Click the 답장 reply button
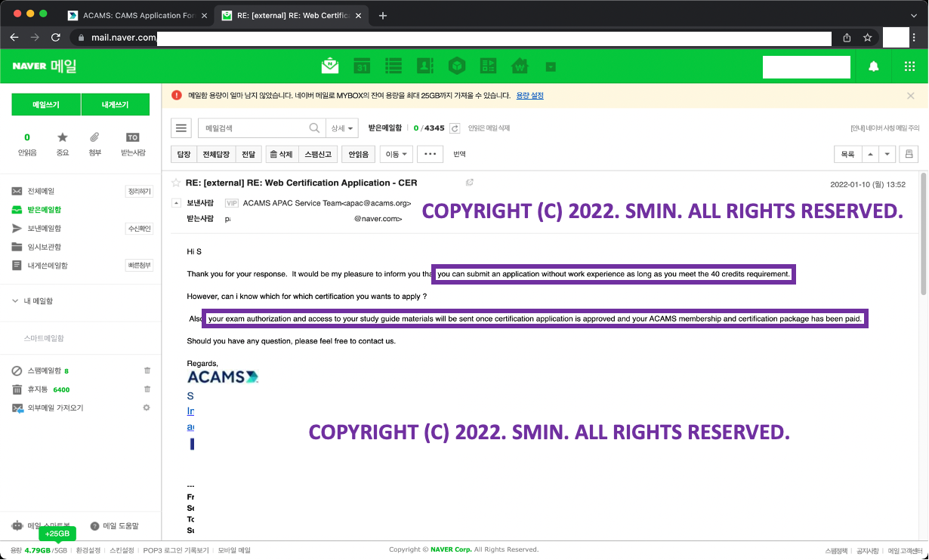Viewport: 929px width, 560px height. 184,154
